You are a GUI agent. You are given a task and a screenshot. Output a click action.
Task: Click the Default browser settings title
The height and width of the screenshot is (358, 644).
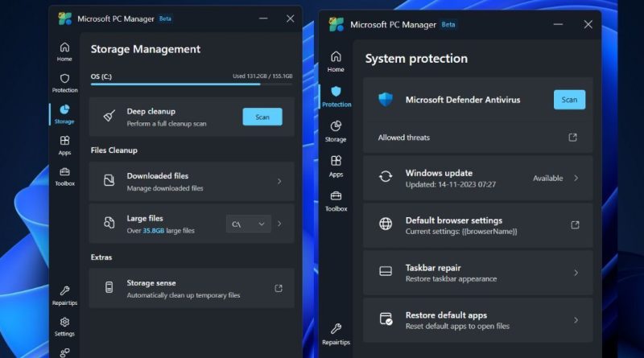454,220
